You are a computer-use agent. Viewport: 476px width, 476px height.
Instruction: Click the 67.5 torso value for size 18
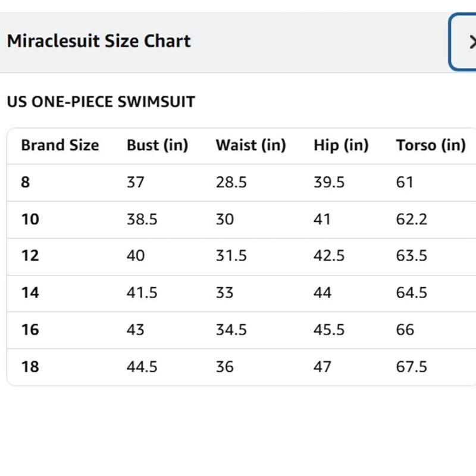(x=411, y=367)
